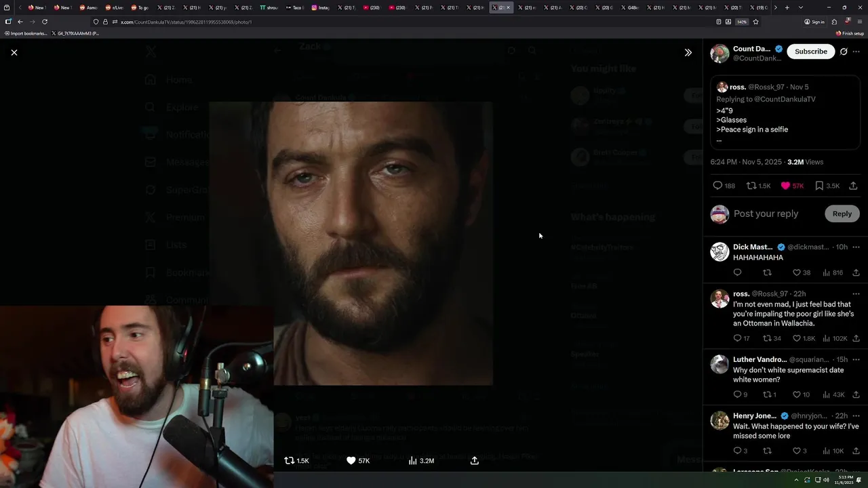868x488 pixels.
Task: Open the more menu on Dick Mast's reply
Action: coord(856,247)
